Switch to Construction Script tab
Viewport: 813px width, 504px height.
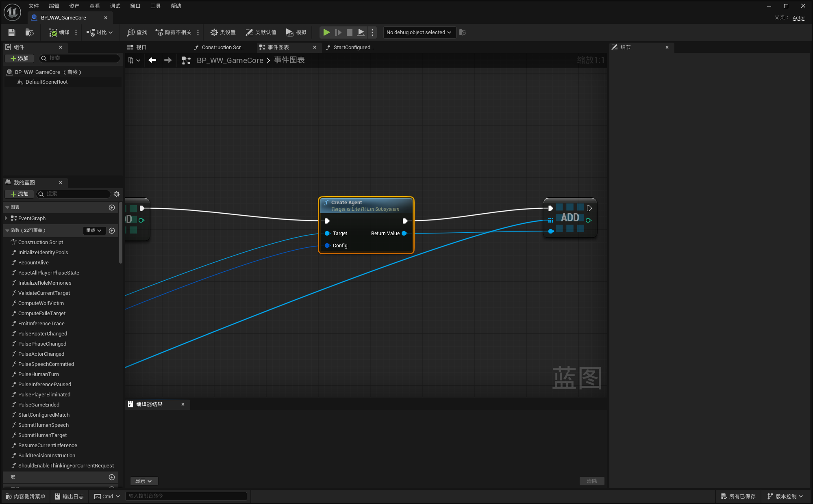click(223, 48)
